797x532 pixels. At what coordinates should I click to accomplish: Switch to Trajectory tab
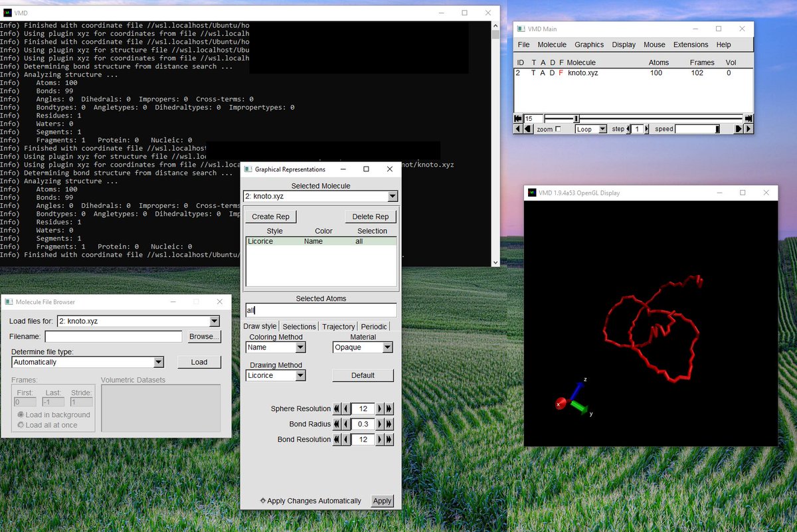tap(339, 326)
